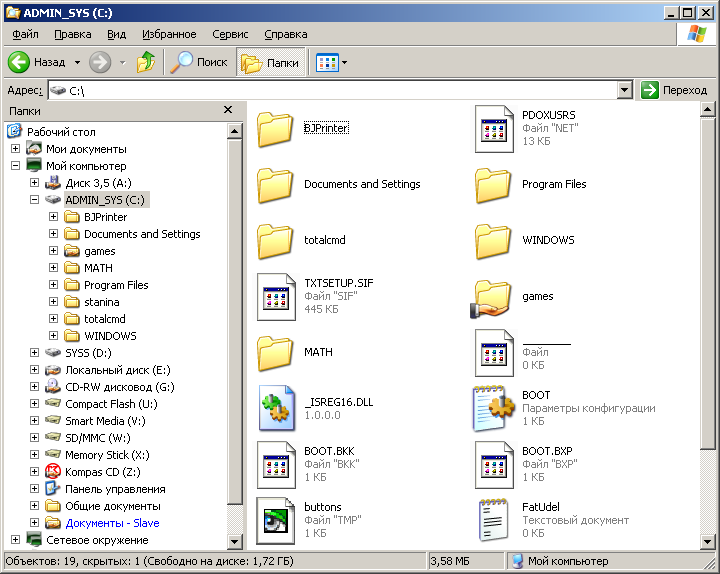
Task: Click folder tree scrollbar up arrow
Action: 234,131
